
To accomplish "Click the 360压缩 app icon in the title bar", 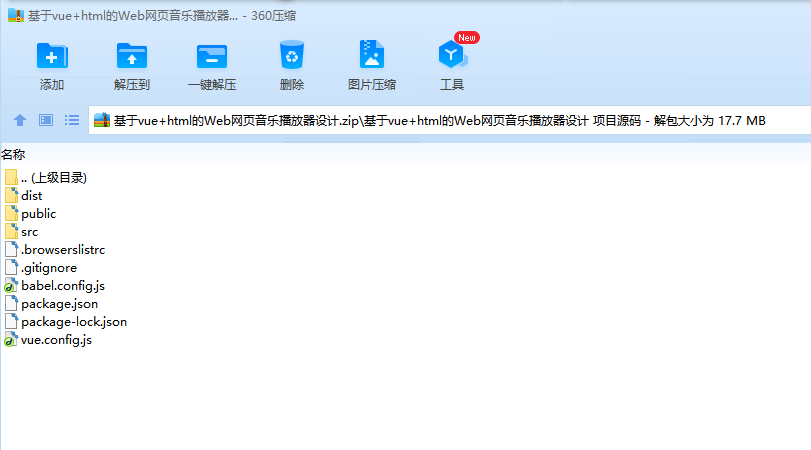I will click(x=16, y=16).
